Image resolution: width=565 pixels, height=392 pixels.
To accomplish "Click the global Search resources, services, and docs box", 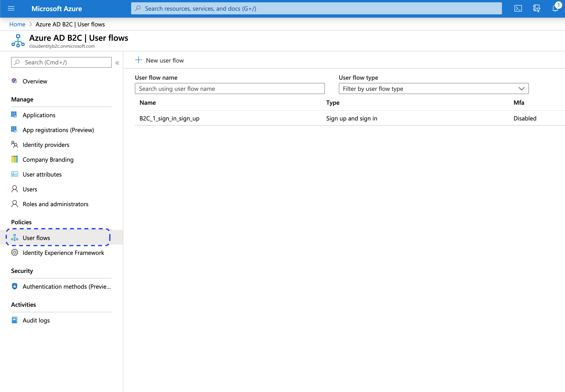I will (316, 8).
